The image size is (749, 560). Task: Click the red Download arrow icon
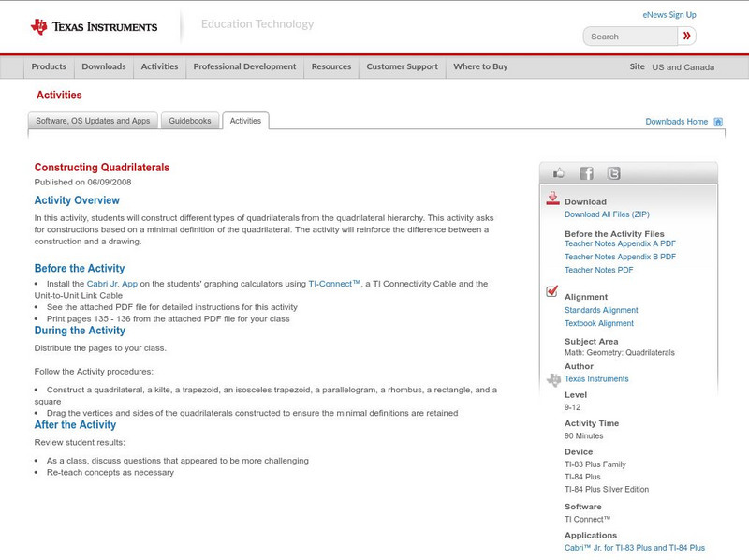click(552, 198)
